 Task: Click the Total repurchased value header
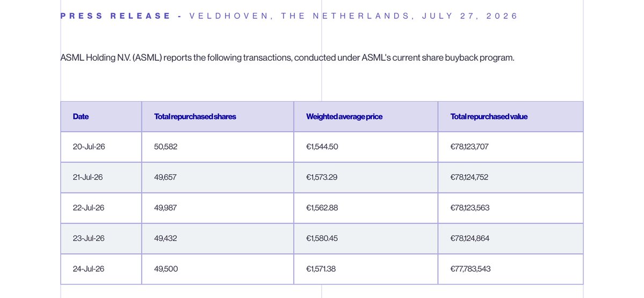click(x=510, y=117)
